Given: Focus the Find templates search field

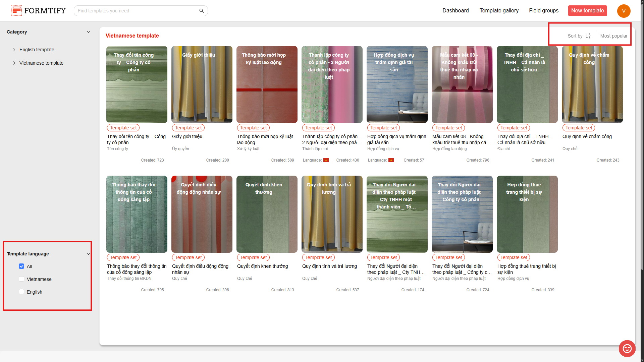Looking at the screenshot, I should (x=137, y=11).
